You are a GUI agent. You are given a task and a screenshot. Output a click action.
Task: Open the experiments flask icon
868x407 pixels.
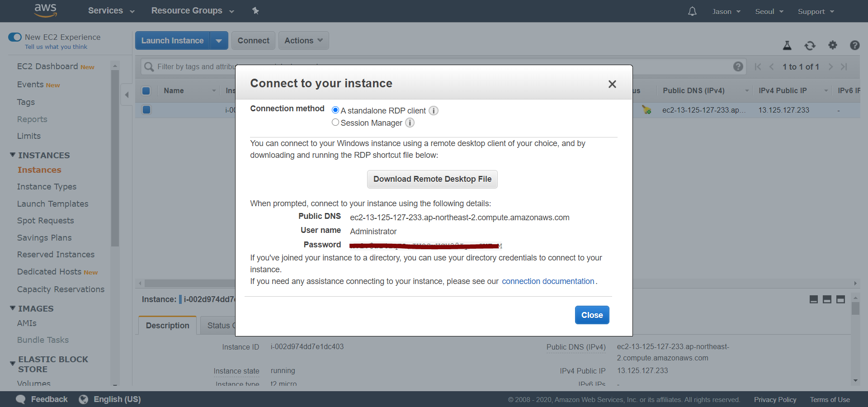click(x=787, y=45)
